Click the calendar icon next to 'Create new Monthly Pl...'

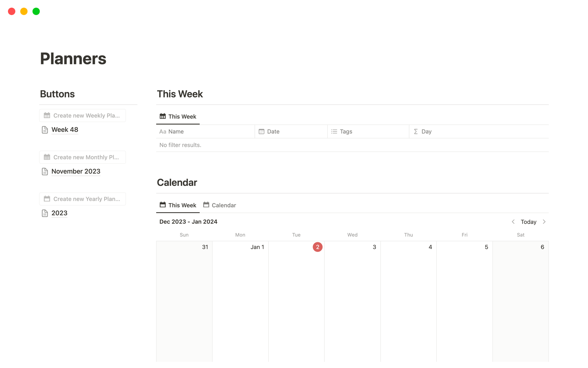coord(47,157)
